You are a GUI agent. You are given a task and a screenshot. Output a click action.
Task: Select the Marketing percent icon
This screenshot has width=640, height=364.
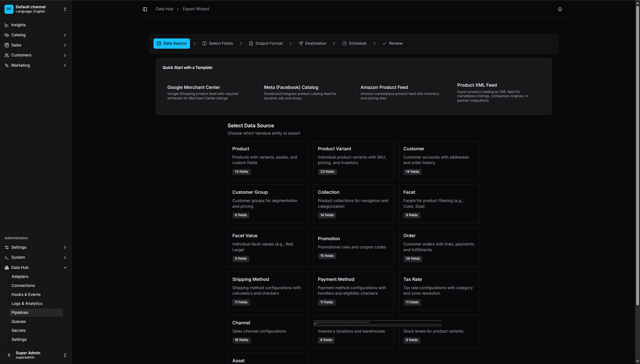coord(6,65)
